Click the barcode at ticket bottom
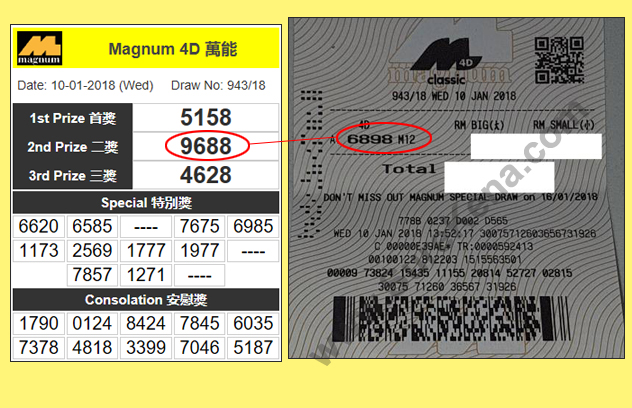 click(451, 319)
